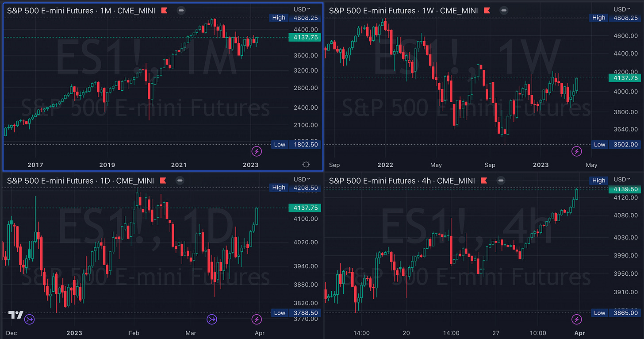Click the High 4208.50 label on the 1D chart
Image resolution: width=644 pixels, height=339 pixels.
295,188
